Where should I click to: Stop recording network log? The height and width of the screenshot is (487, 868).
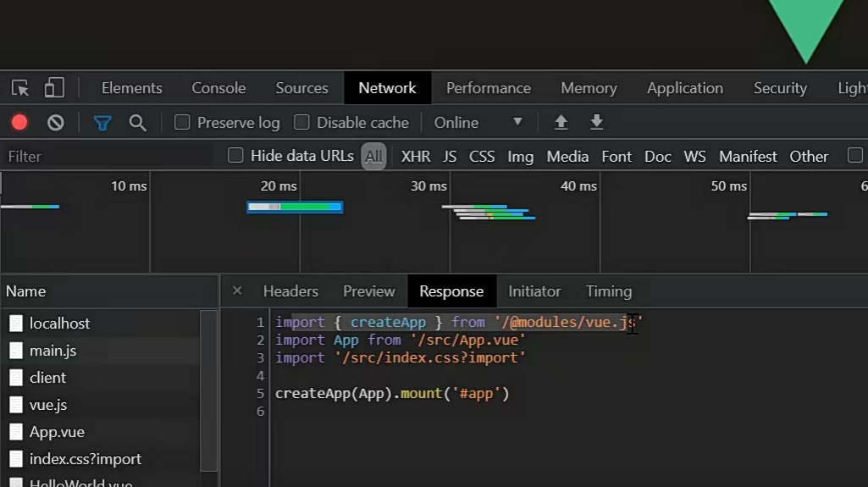[19, 123]
